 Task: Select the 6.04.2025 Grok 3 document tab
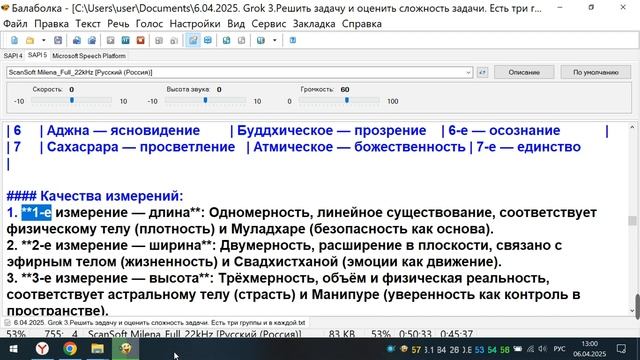pos(155,322)
